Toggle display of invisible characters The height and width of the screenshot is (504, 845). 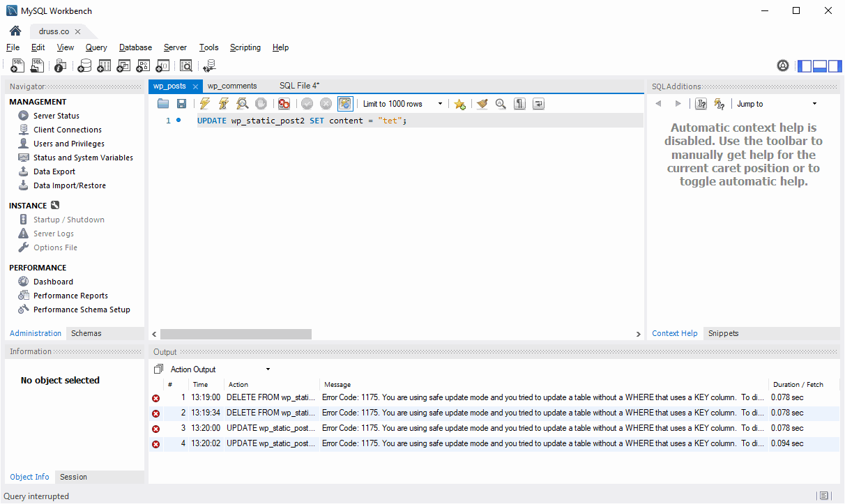pyautogui.click(x=519, y=103)
